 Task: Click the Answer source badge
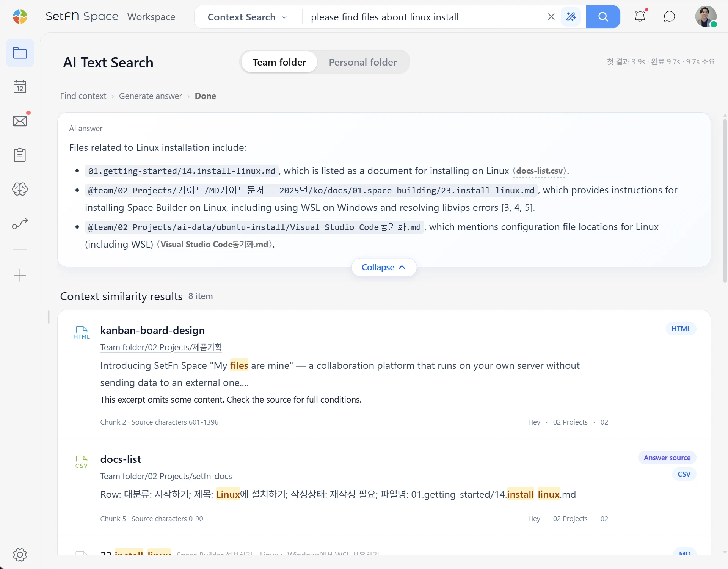click(x=667, y=458)
